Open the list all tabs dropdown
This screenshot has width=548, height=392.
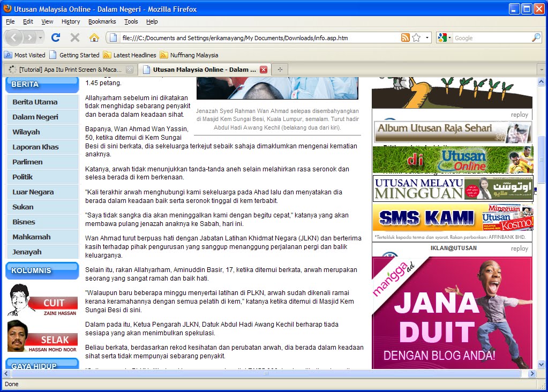pyautogui.click(x=542, y=70)
